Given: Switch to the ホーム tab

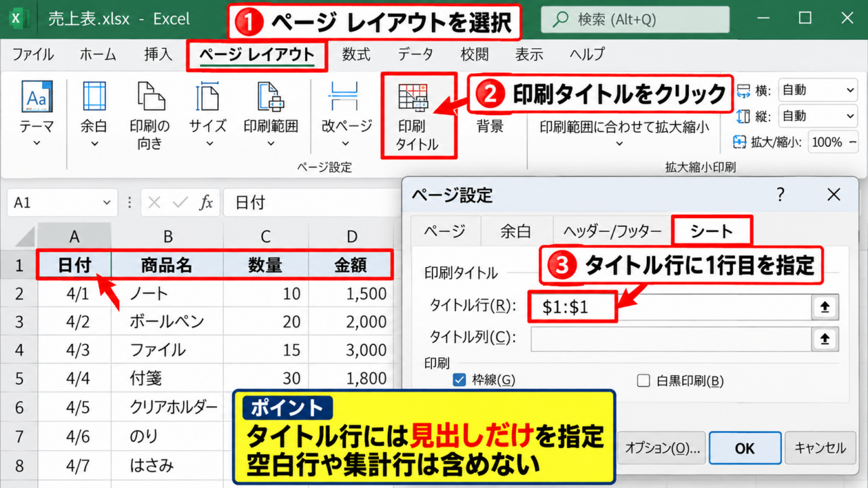Looking at the screenshot, I should pos(98,55).
